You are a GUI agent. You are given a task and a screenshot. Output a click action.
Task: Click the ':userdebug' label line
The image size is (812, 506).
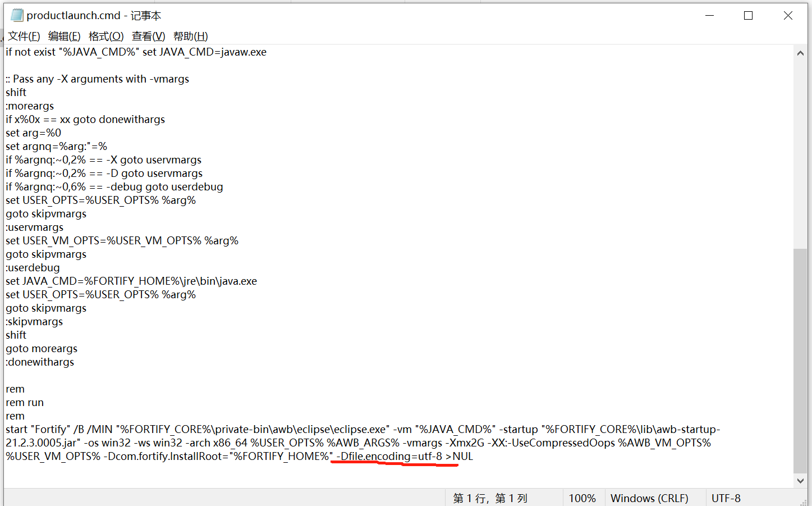pyautogui.click(x=33, y=268)
